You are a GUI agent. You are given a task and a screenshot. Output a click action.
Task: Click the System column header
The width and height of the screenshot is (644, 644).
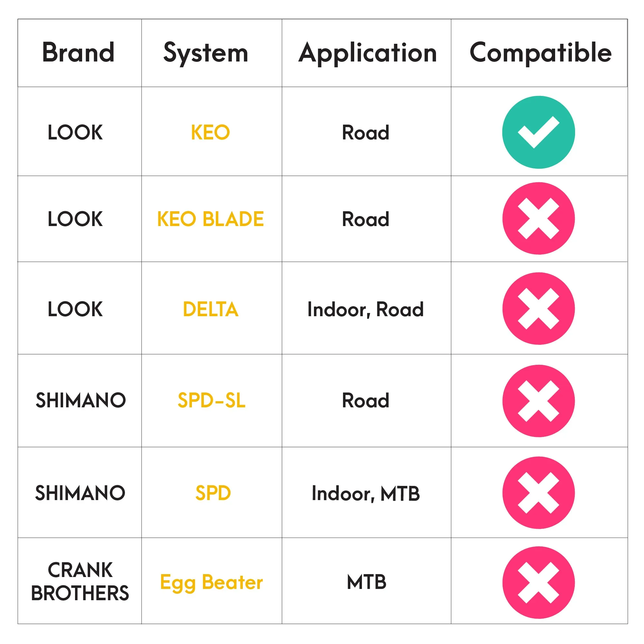coord(206,54)
